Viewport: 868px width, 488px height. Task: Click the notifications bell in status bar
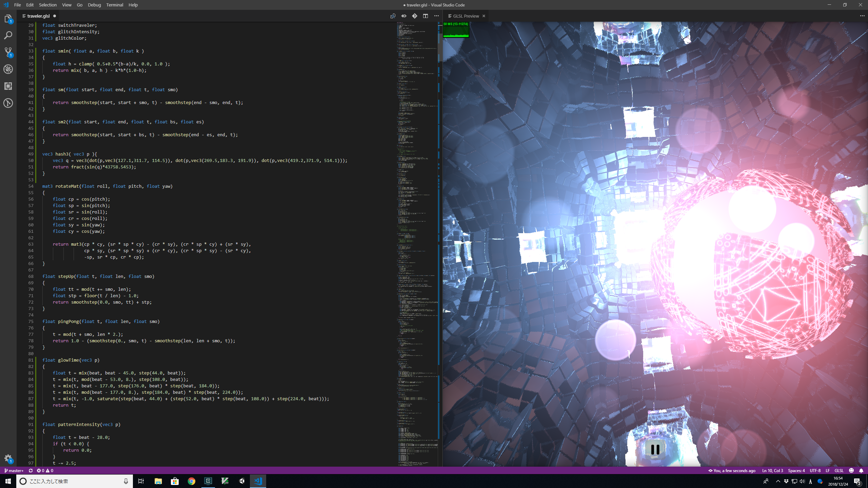point(861,471)
